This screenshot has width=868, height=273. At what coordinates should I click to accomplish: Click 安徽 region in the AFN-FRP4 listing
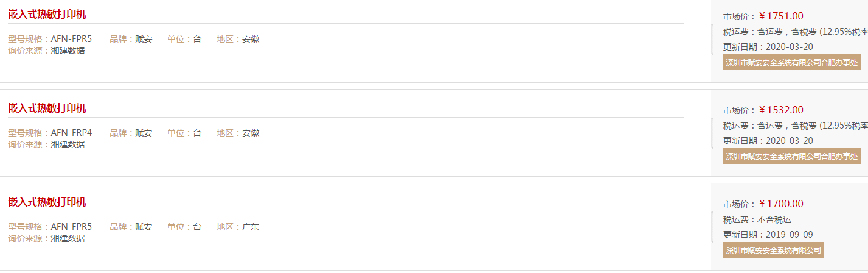coord(251,133)
